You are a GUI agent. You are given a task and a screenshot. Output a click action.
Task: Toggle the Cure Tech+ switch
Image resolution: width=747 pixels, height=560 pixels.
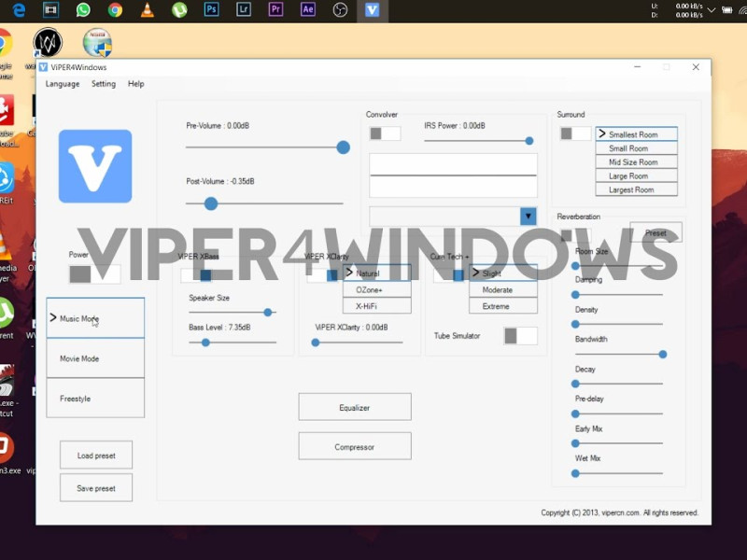(x=449, y=275)
